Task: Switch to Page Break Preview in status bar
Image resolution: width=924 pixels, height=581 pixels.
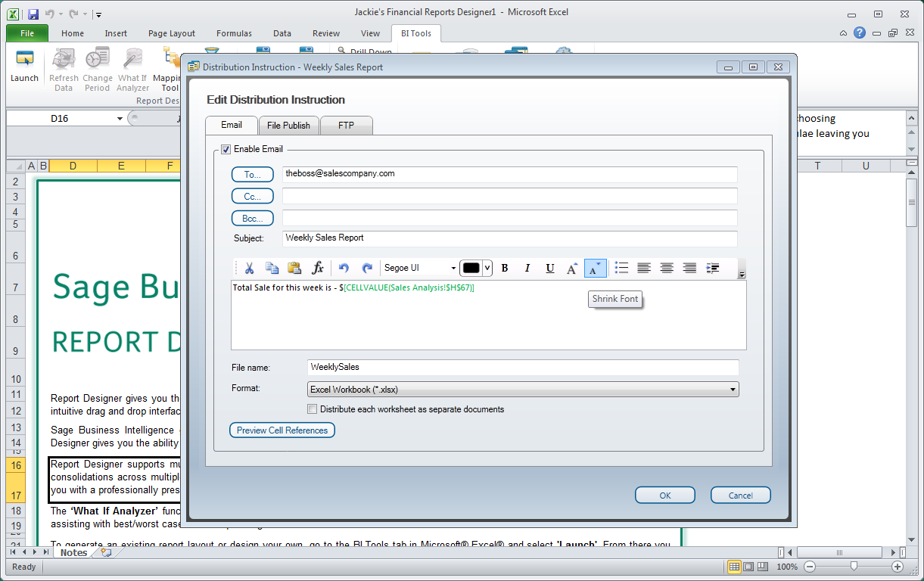Action: [761, 567]
